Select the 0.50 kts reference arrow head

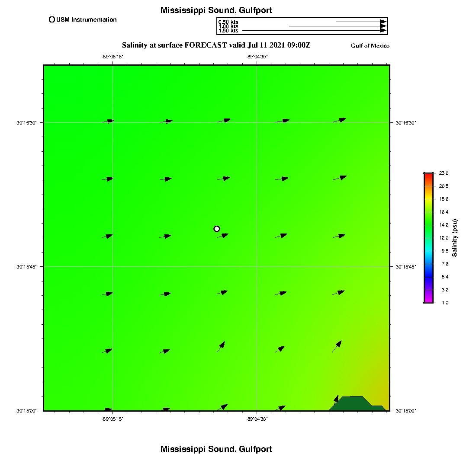pyautogui.click(x=383, y=22)
